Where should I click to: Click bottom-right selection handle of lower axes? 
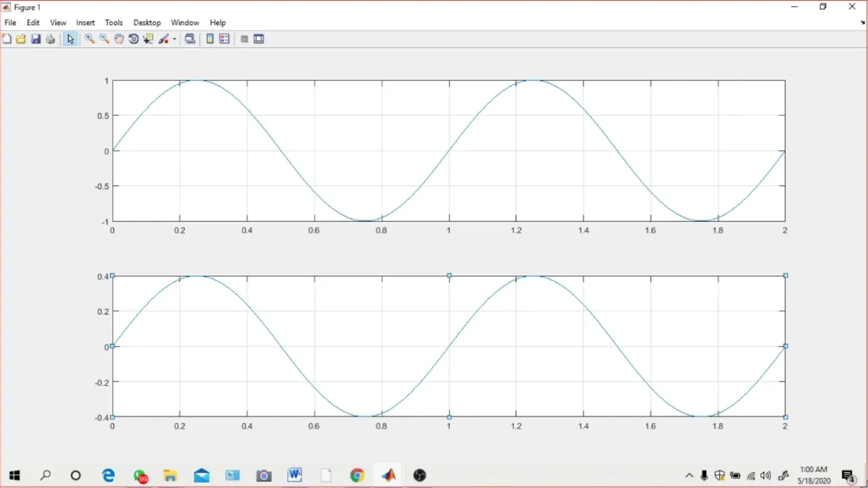pyautogui.click(x=785, y=417)
